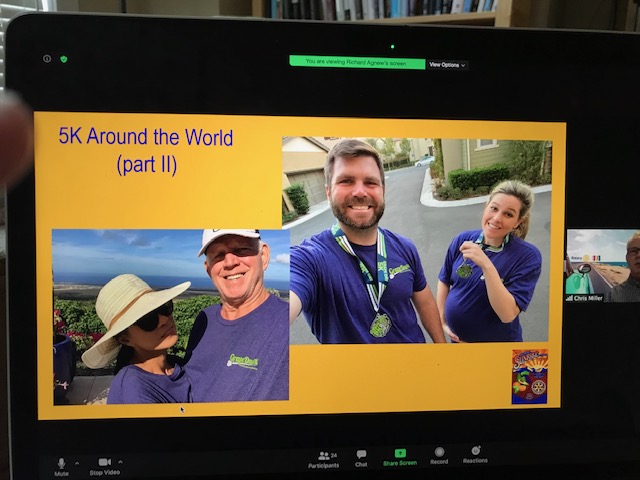Image resolution: width=640 pixels, height=480 pixels.
Task: Open audio options arrow beside Mute
Action: click(x=77, y=462)
